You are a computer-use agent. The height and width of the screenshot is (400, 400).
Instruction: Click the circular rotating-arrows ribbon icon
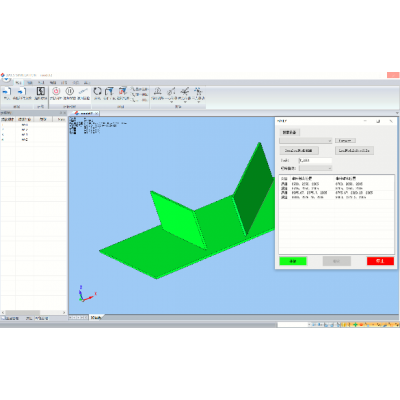97,91
